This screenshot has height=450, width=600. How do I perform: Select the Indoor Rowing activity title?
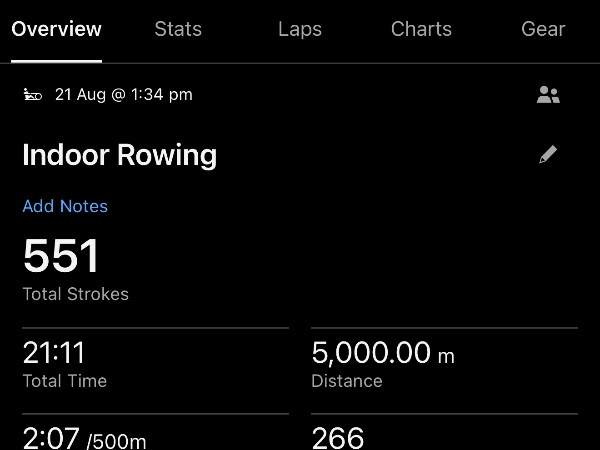119,155
